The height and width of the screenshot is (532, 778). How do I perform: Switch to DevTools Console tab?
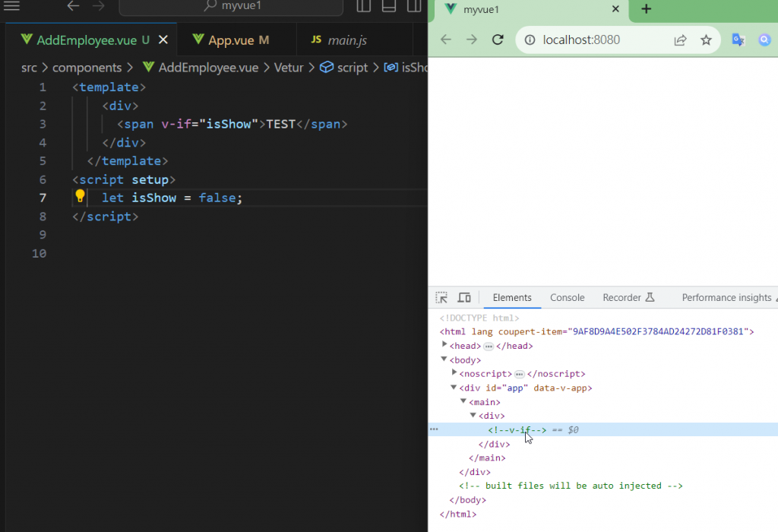[567, 297]
